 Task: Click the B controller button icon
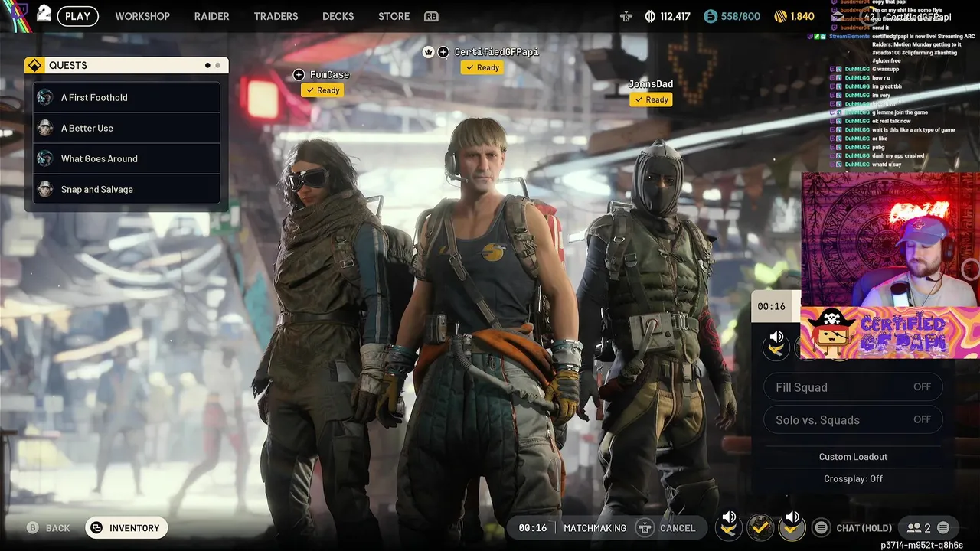click(33, 528)
